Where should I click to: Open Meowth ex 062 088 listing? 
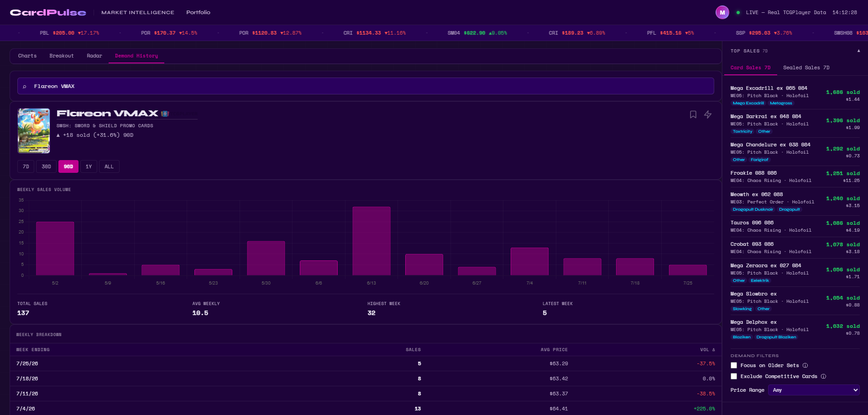pos(795,202)
